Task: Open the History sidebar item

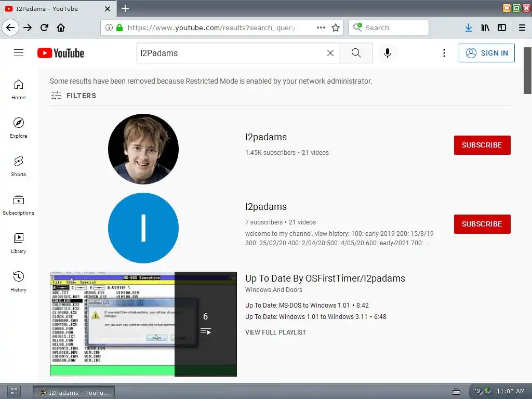Action: click(19, 282)
